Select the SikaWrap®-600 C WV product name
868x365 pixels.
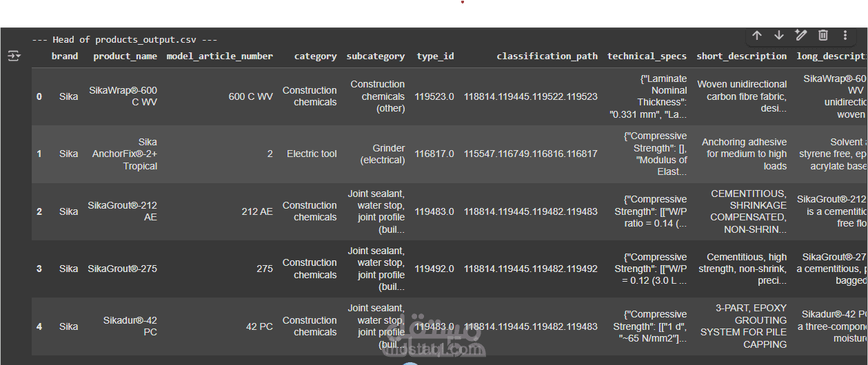[123, 96]
